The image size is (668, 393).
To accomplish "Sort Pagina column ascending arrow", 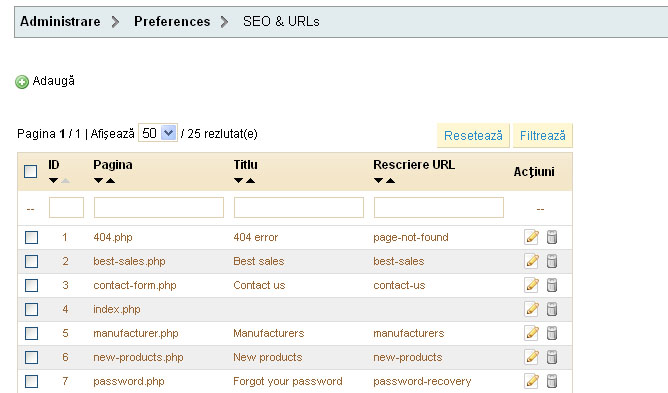I will (x=110, y=181).
